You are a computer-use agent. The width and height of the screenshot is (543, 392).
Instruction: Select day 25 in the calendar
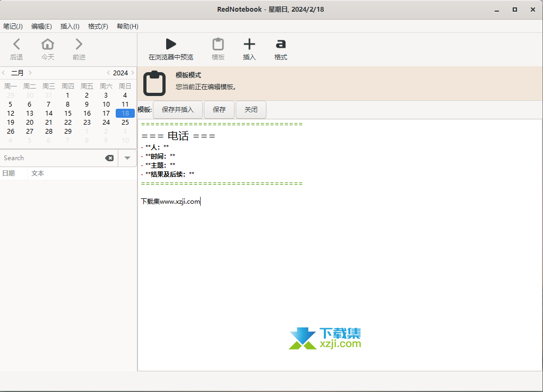(x=125, y=122)
